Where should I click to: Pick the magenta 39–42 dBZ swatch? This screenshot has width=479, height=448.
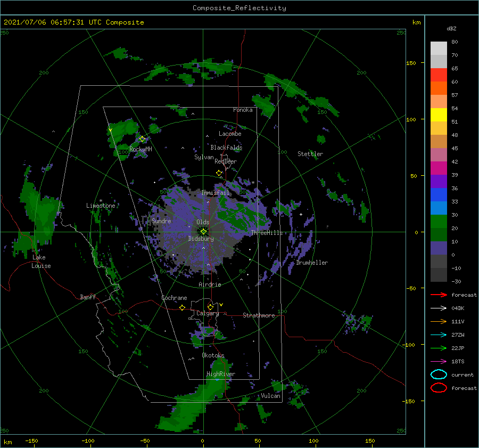(x=439, y=168)
